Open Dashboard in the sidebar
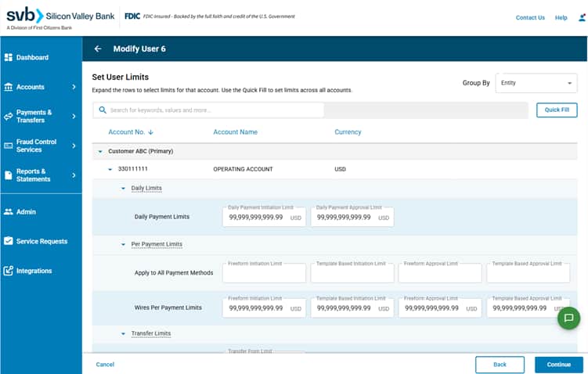The image size is (588, 374). [x=32, y=57]
